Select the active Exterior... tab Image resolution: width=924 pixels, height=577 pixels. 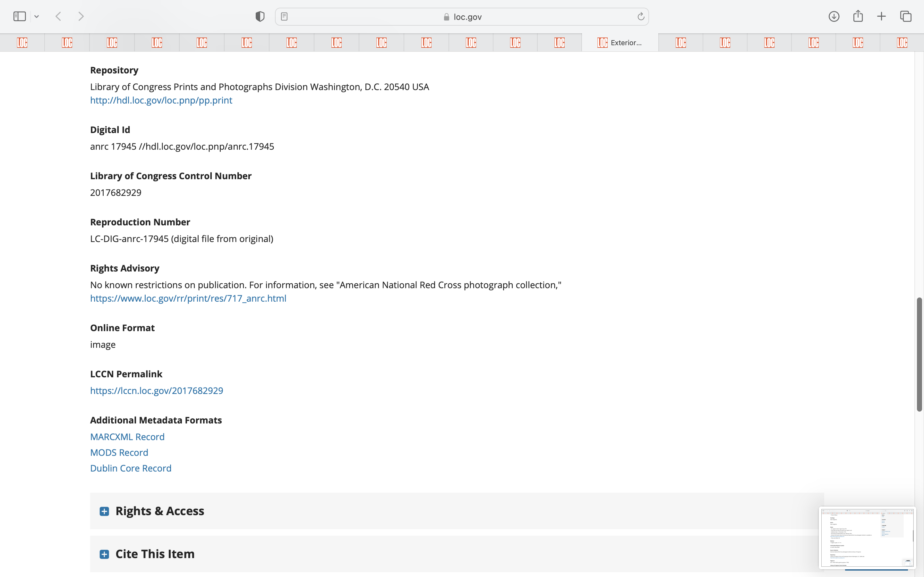click(620, 42)
